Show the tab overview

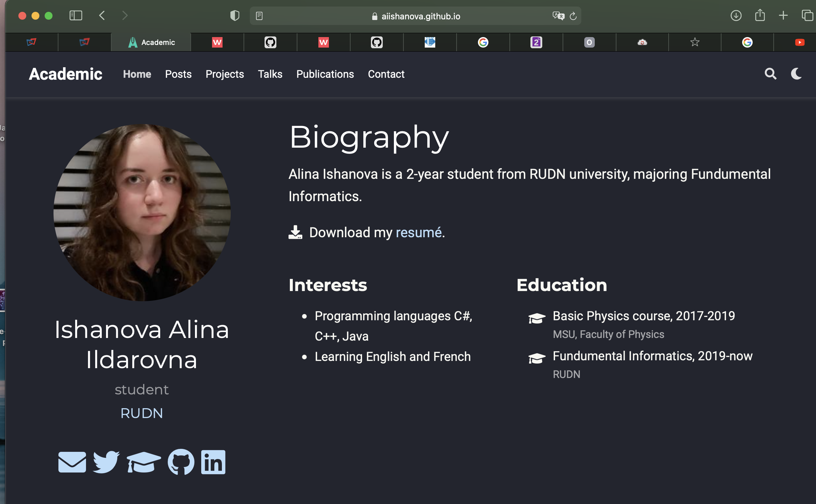click(807, 15)
